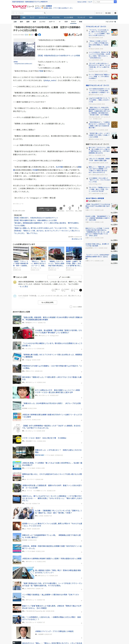Share the first comment via X icon
The image size is (129, 644).
point(80,290)
